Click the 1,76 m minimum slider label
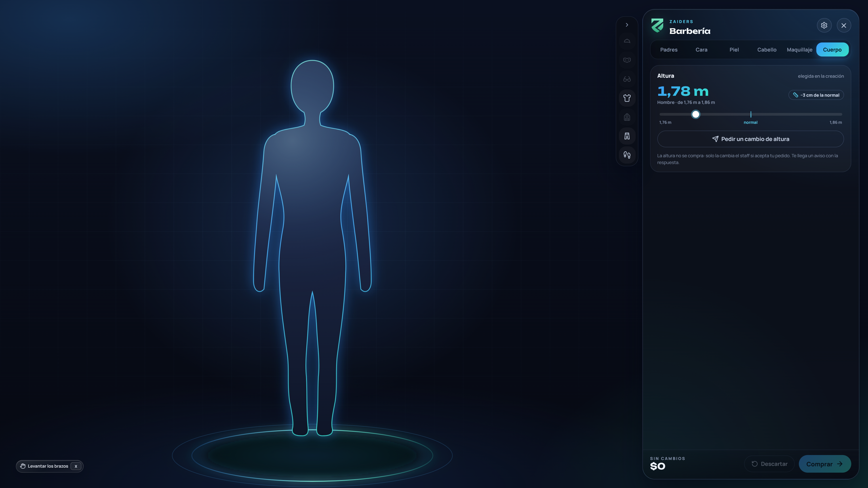 point(665,123)
